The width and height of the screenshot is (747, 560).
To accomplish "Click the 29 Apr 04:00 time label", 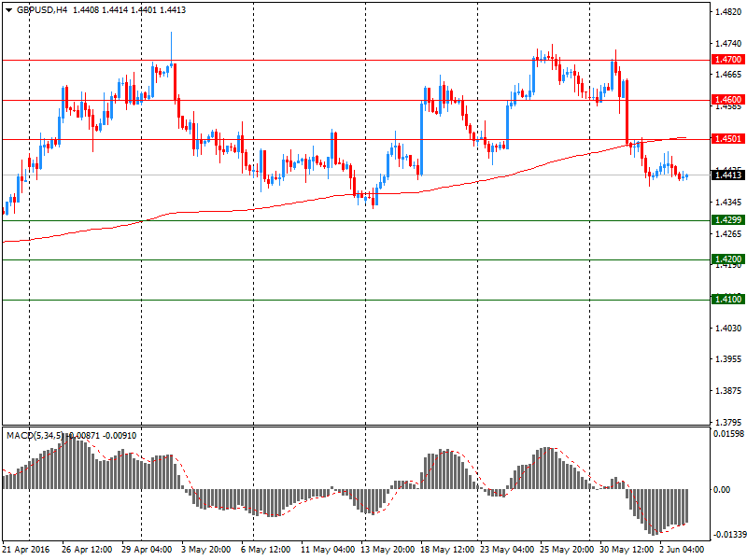I will (x=147, y=550).
